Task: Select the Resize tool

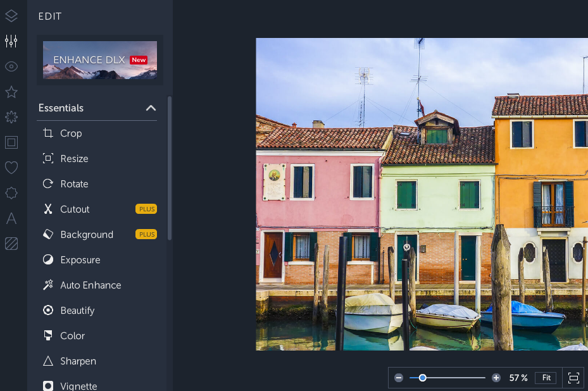Action: pyautogui.click(x=74, y=159)
